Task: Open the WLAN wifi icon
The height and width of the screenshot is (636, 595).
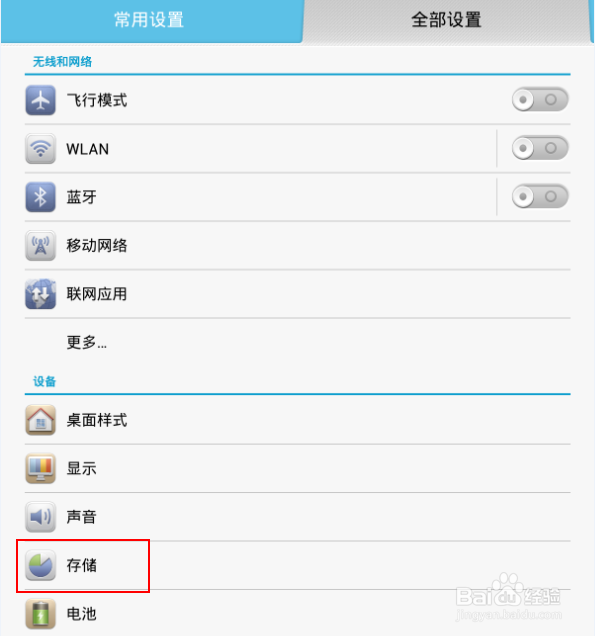Action: tap(40, 149)
